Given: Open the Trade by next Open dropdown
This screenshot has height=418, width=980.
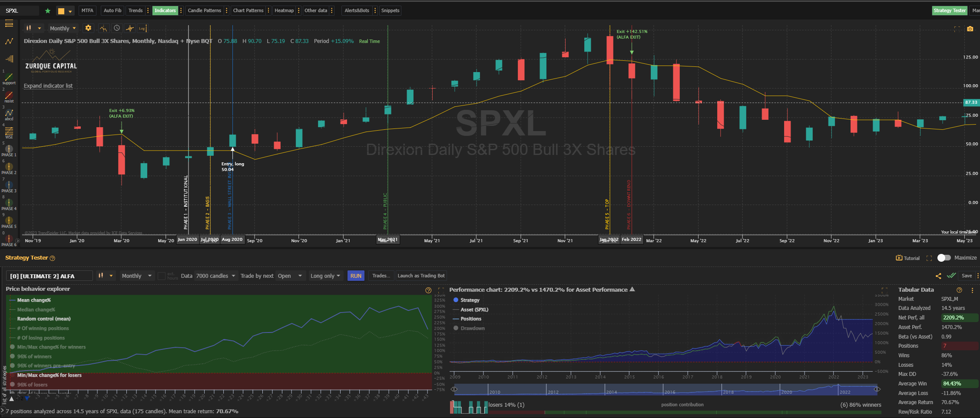Looking at the screenshot, I should 290,276.
